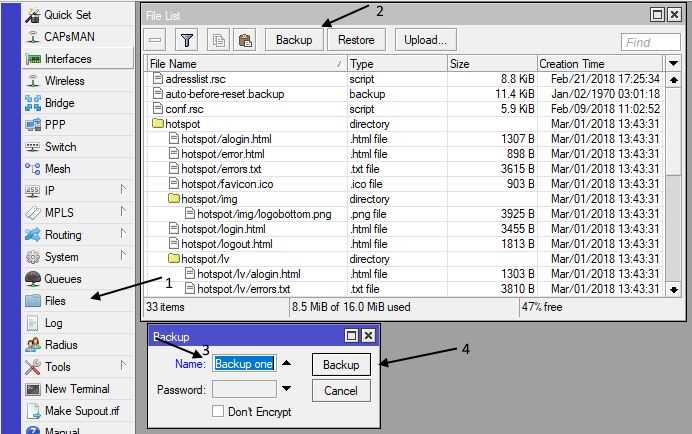Click the Restore button in File List
Viewport: 692px width, 434px height.
(x=356, y=40)
